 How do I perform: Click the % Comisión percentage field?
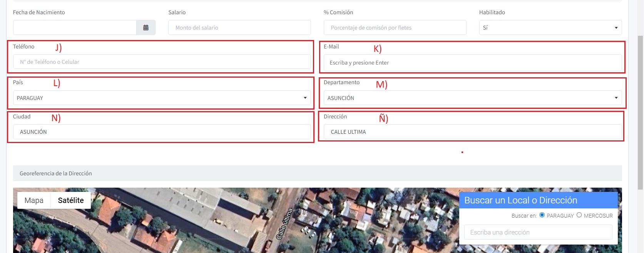point(395,28)
